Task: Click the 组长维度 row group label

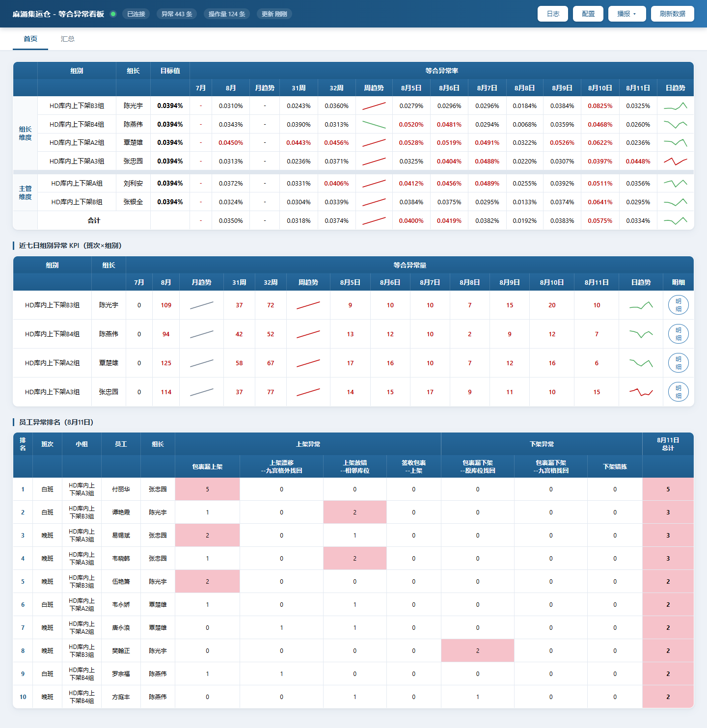Action: coord(25,133)
